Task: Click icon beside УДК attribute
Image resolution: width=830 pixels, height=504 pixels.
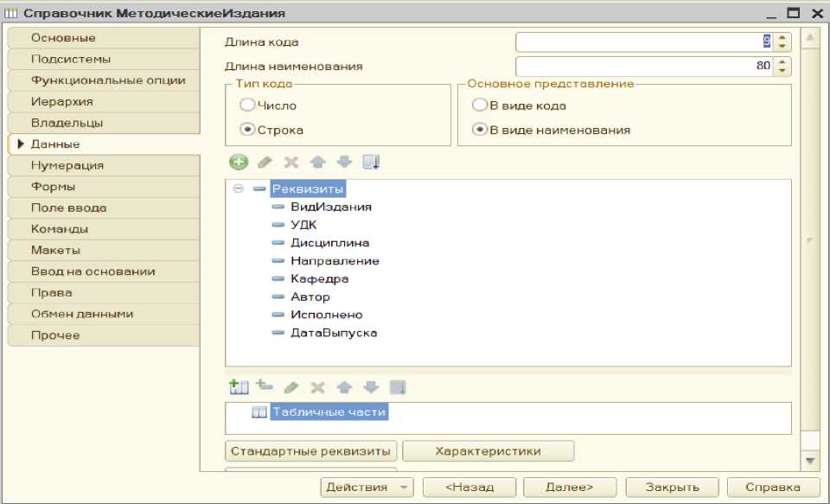Action: (x=278, y=225)
